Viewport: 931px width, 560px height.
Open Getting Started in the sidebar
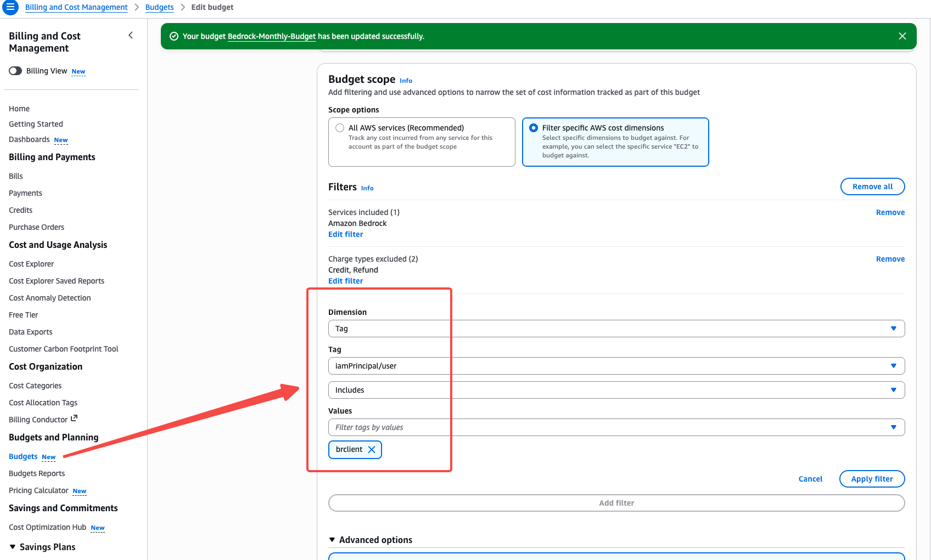coord(36,124)
